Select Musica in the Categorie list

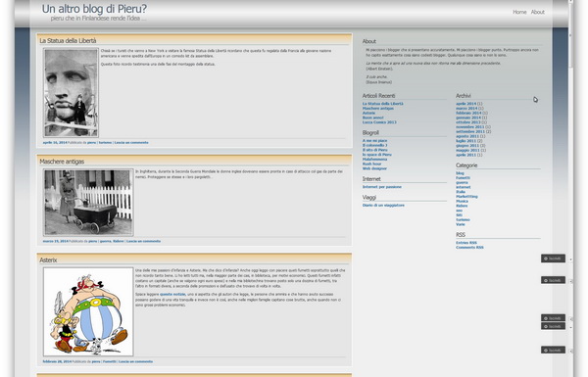coord(462,202)
